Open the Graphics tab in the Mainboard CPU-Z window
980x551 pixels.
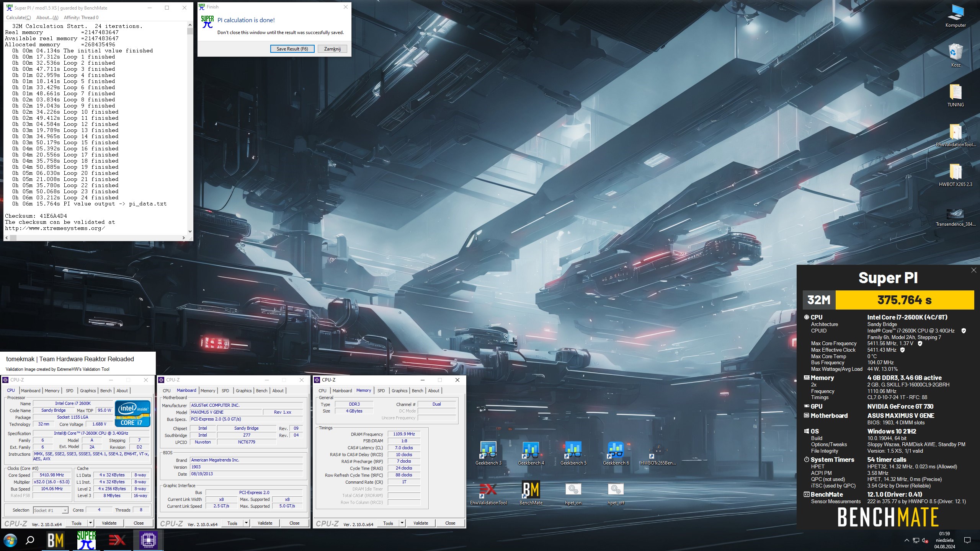[243, 390]
